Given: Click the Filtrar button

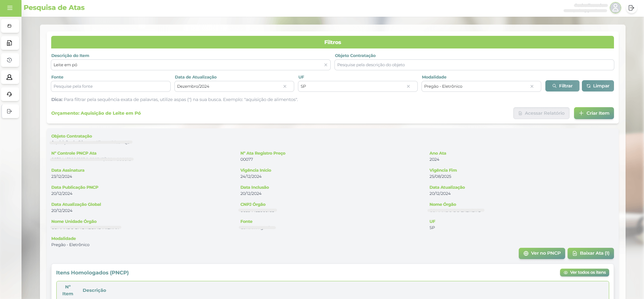Looking at the screenshot, I should click(x=562, y=86).
